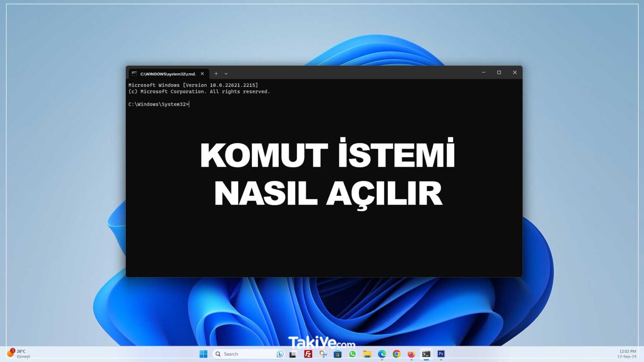The image size is (644, 362).
Task: Launch Photoshop from the taskbar
Action: point(441,354)
